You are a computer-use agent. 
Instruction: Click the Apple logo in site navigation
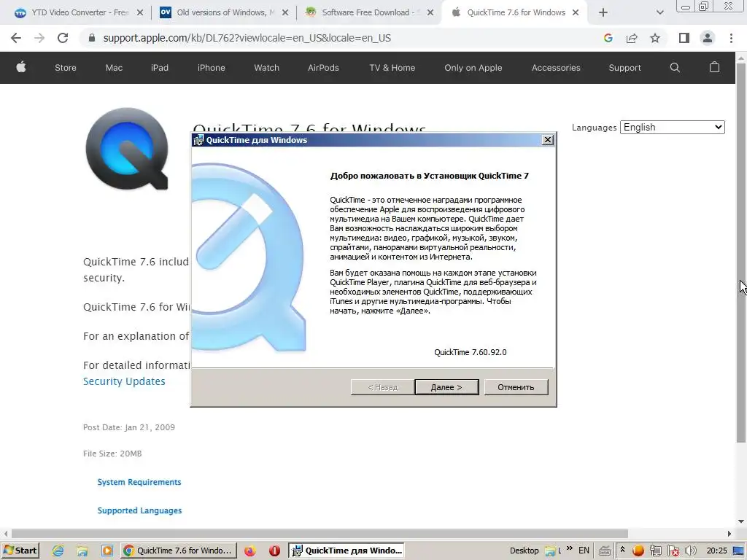click(21, 67)
